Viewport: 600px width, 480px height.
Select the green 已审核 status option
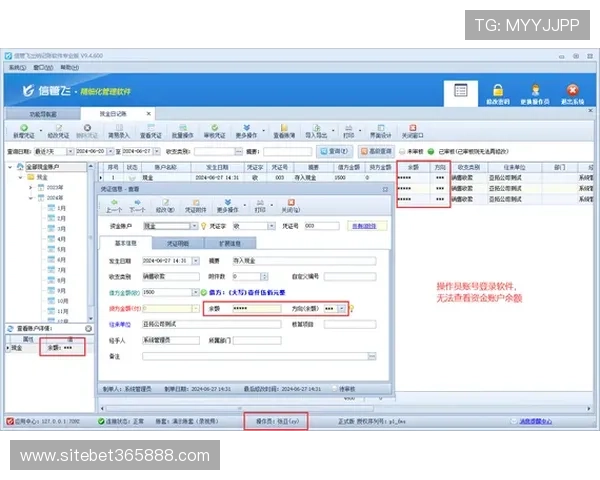pyautogui.click(x=431, y=152)
